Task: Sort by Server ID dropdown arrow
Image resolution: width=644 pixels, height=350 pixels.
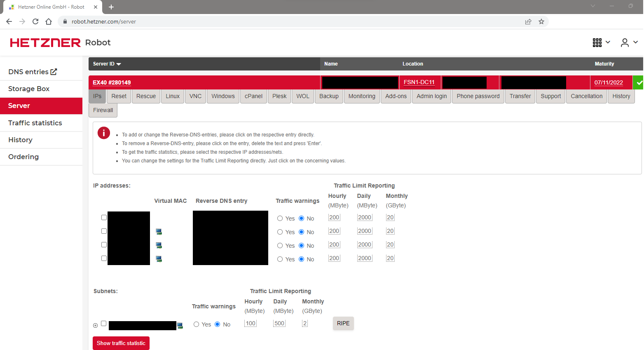Action: coord(119,64)
